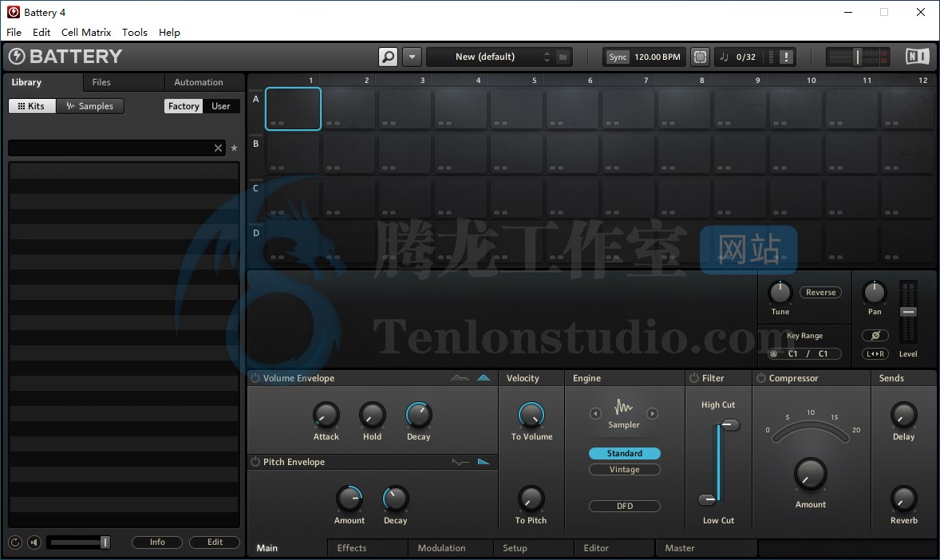Toggle the phase invert Ø button
Screen dimensions: 940x560
coord(875,336)
